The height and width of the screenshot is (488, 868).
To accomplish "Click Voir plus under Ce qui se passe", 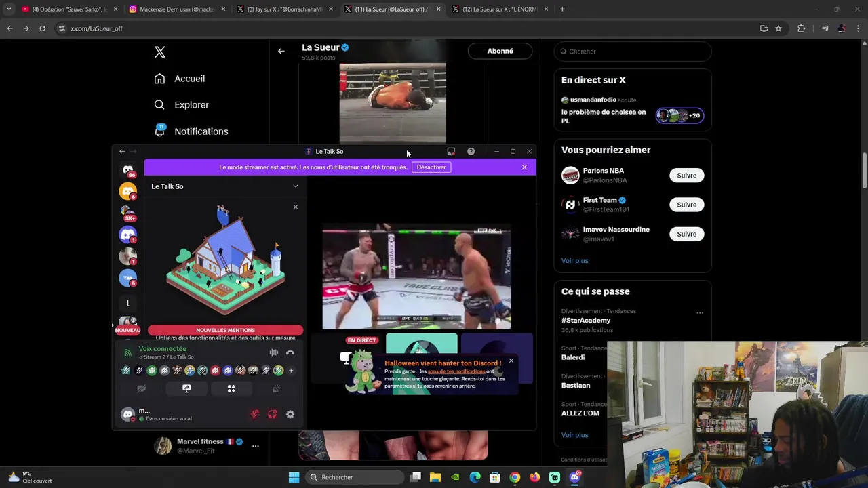I will pyautogui.click(x=574, y=435).
